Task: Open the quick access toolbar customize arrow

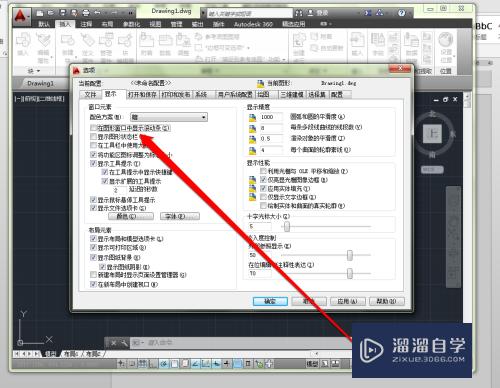Action: coord(130,13)
